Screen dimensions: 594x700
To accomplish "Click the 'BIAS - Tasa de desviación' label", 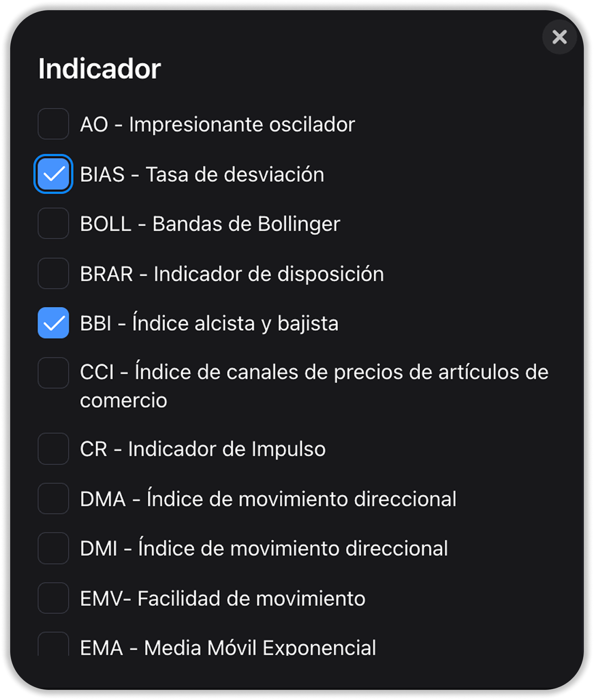I will click(x=202, y=175).
